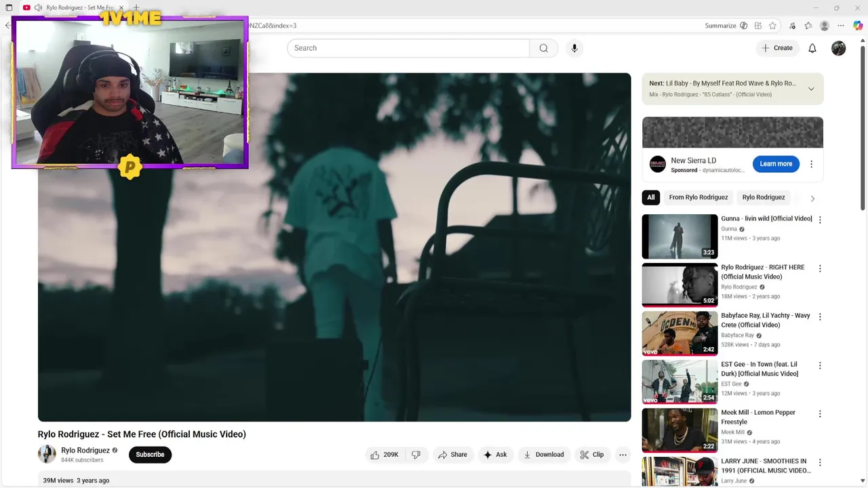This screenshot has width=868, height=488.
Task: Click the Share button
Action: (x=452, y=455)
